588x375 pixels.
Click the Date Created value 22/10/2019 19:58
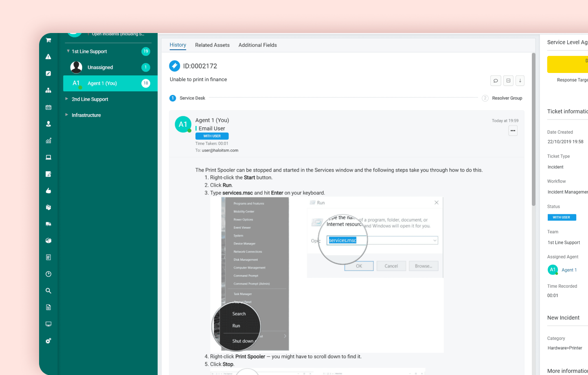(x=566, y=142)
